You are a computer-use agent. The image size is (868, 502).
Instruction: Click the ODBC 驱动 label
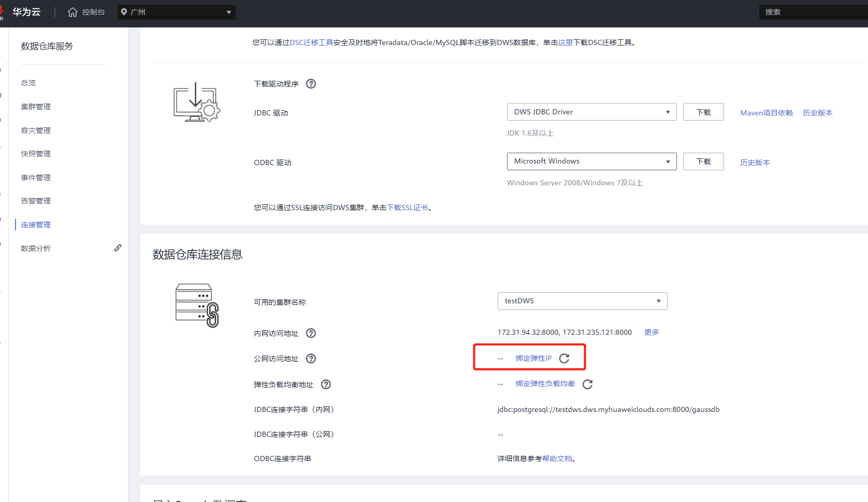[x=272, y=163]
